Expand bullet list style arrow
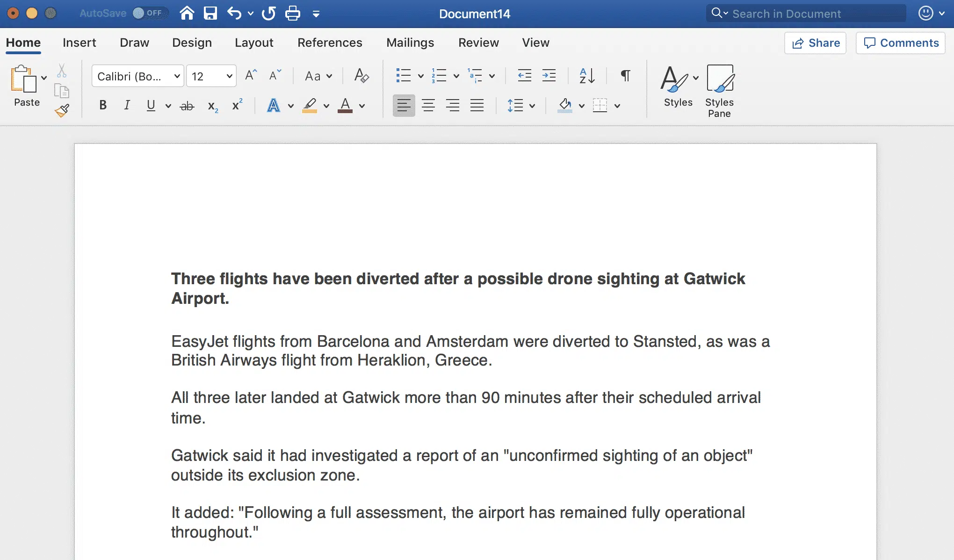 click(421, 76)
